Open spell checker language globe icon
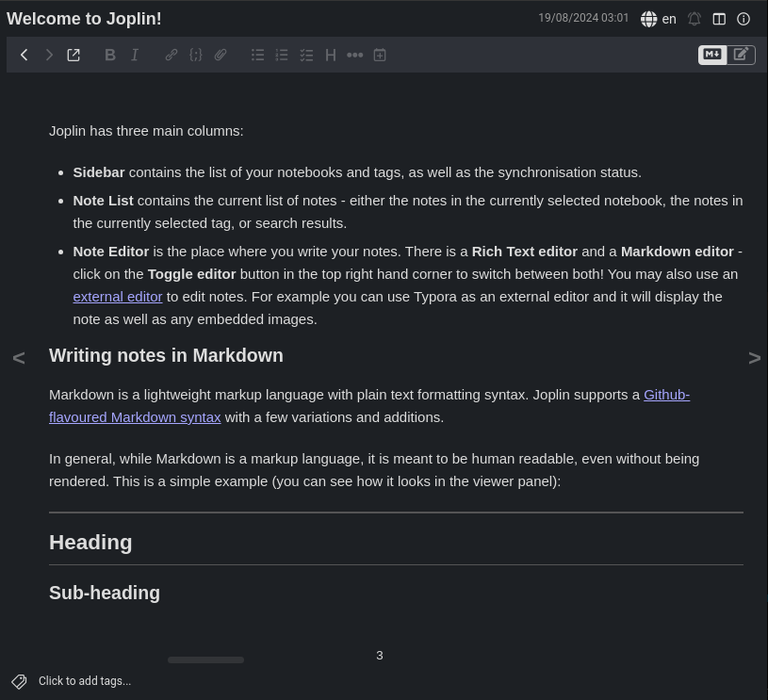The height and width of the screenshot is (700, 768). 648,19
